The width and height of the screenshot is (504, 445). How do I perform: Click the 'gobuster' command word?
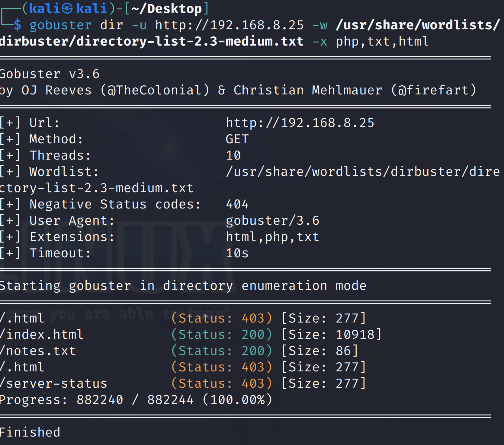coord(60,25)
